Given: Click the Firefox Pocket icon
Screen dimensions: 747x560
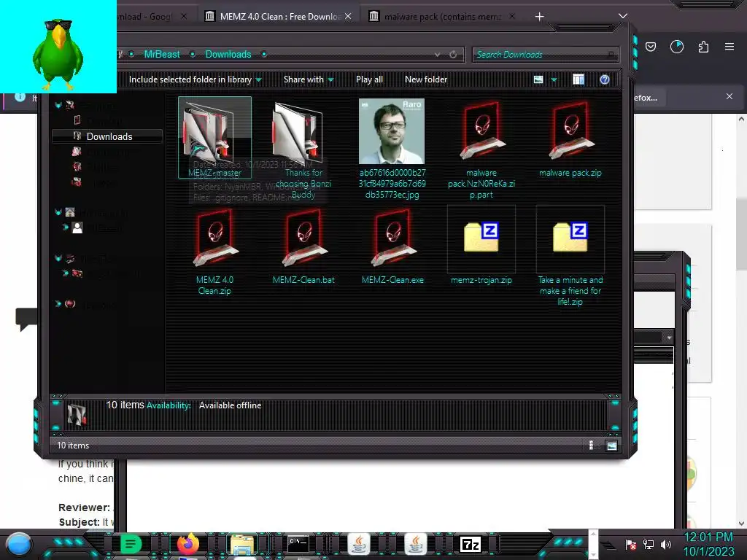Looking at the screenshot, I should (651, 47).
